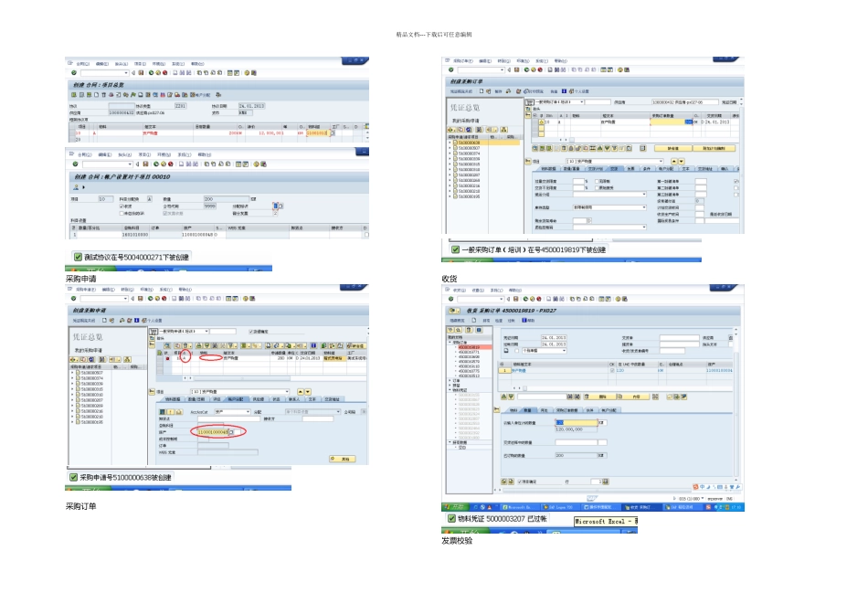Click blue info icon in purchase requisition toolbar

pos(137,320)
